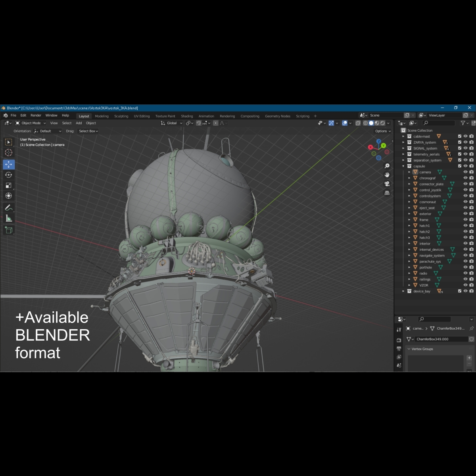Screen dimensions: 476x476
Task: Collapse the capsule collection in outliner
Action: (x=404, y=166)
